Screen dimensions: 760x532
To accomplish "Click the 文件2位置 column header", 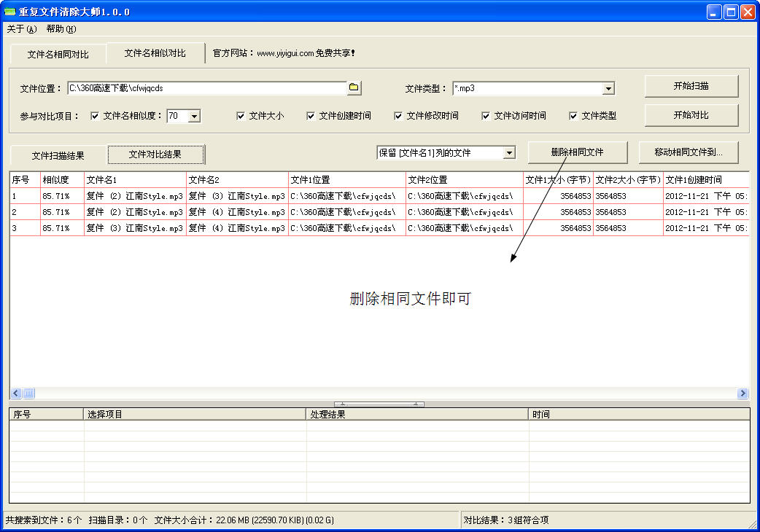I will 465,179.
